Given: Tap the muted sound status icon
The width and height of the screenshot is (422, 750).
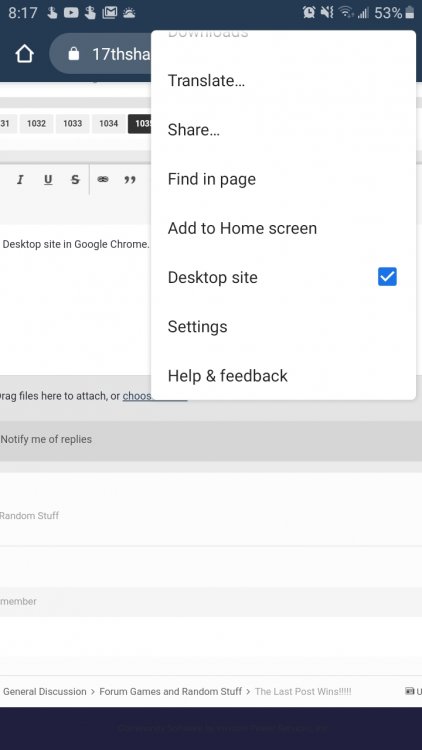Looking at the screenshot, I should pyautogui.click(x=327, y=12).
